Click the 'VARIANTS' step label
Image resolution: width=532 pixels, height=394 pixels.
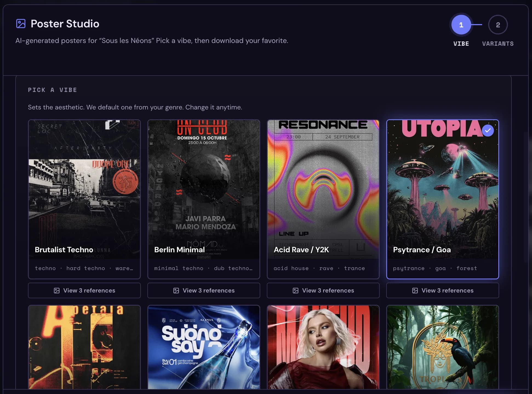pyautogui.click(x=498, y=44)
